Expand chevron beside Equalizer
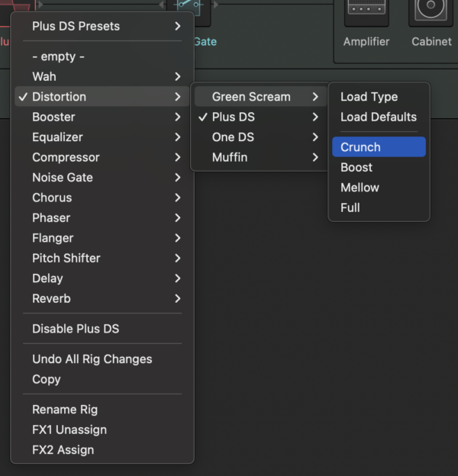Image resolution: width=458 pixels, height=476 pixels. click(x=178, y=137)
